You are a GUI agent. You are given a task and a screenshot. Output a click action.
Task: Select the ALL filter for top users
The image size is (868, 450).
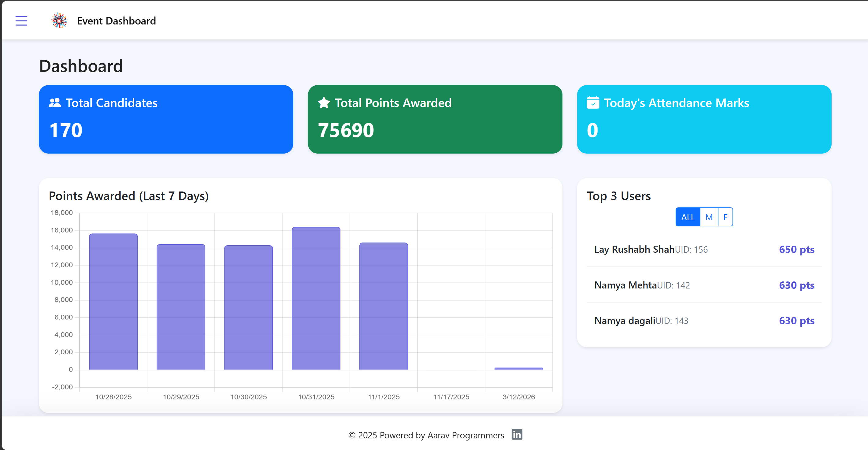[x=687, y=217]
